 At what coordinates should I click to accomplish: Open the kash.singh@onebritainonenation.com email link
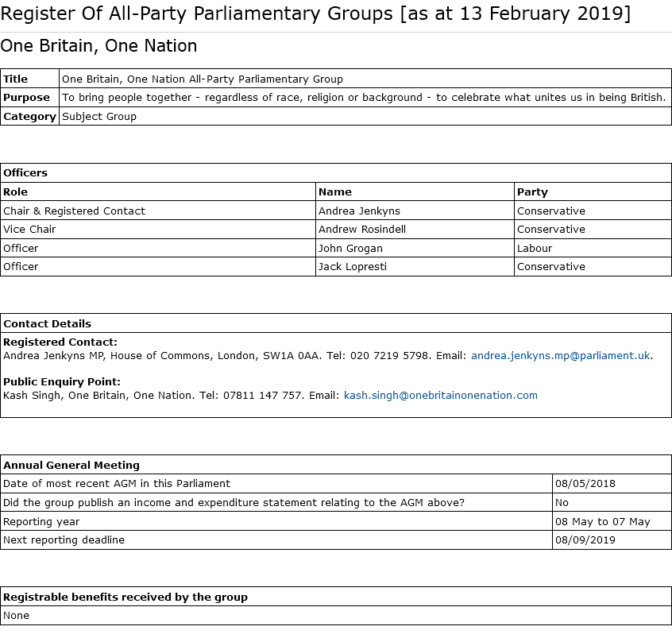pyautogui.click(x=441, y=396)
